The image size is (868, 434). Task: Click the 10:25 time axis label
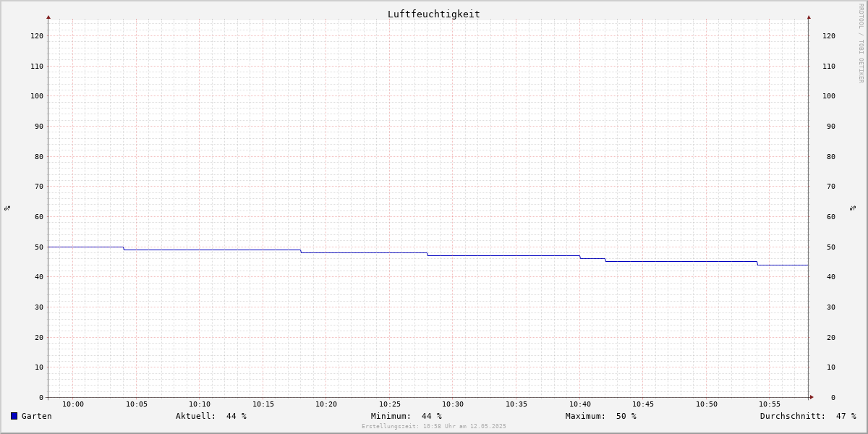(390, 404)
